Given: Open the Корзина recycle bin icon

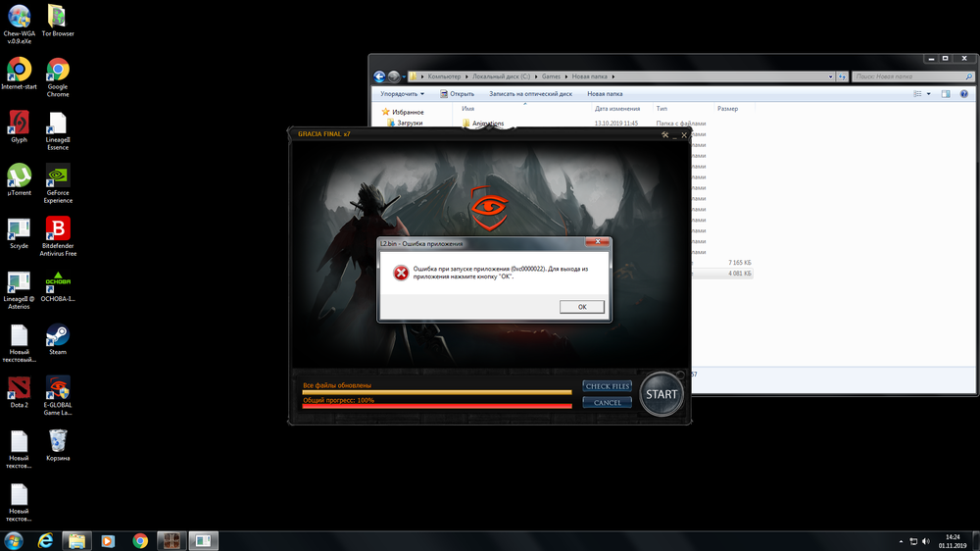Looking at the screenshot, I should point(58,441).
